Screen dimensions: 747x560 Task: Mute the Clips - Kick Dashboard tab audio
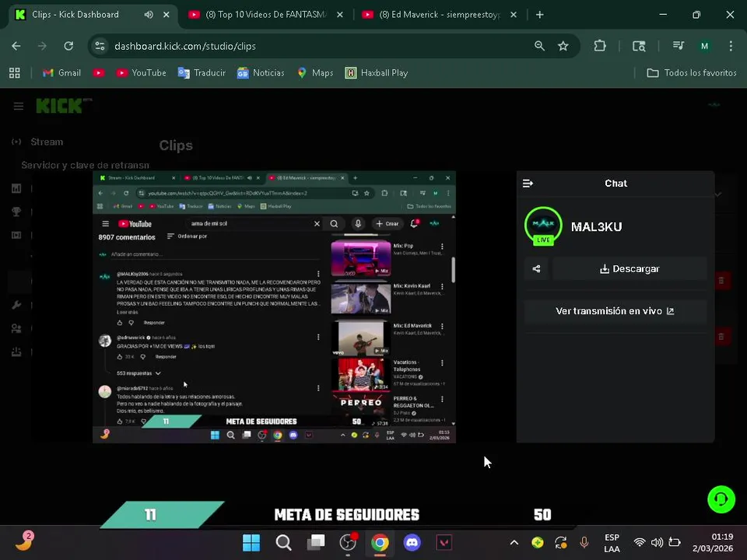(x=149, y=15)
